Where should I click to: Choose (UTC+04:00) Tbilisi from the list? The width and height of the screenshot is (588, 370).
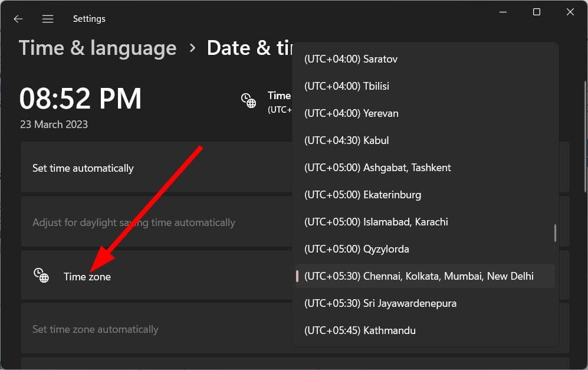(x=347, y=86)
